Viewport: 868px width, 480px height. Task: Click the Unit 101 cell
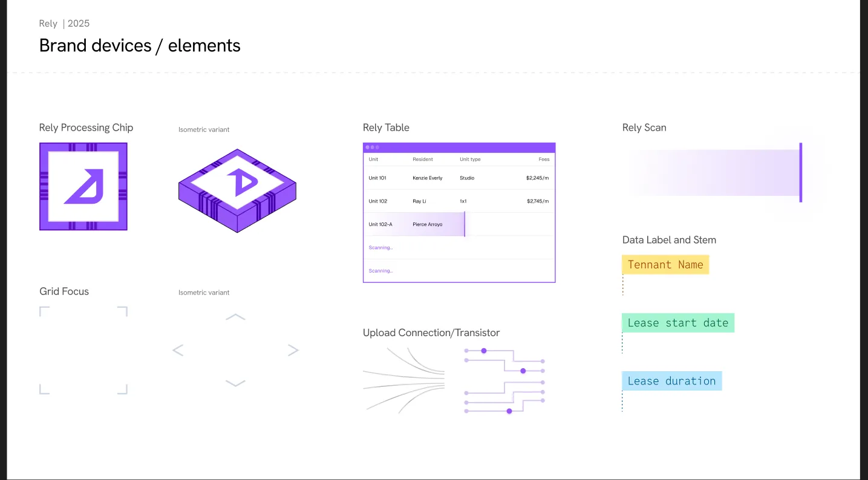click(x=377, y=178)
